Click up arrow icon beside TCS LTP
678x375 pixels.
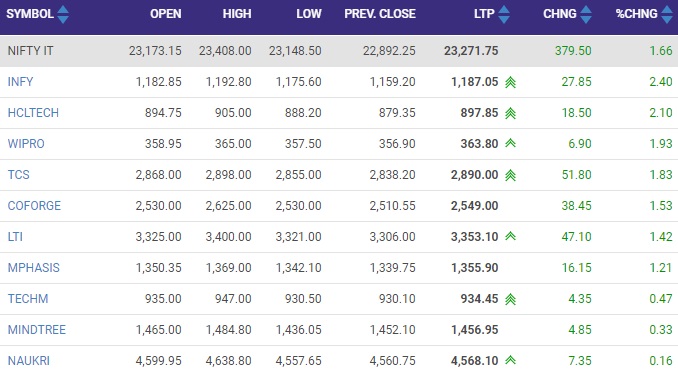pos(511,175)
